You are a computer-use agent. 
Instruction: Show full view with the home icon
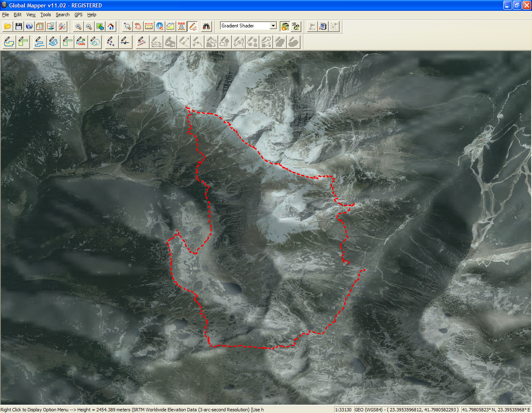pyautogui.click(x=111, y=27)
